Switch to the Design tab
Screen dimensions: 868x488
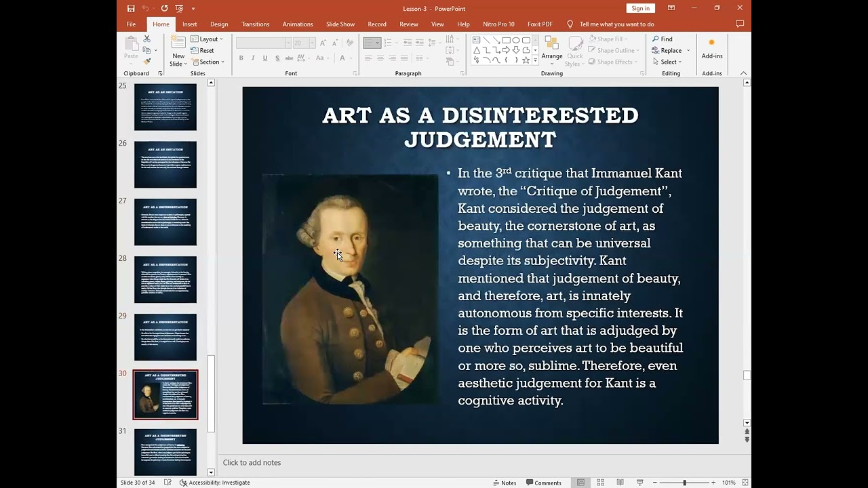point(219,24)
